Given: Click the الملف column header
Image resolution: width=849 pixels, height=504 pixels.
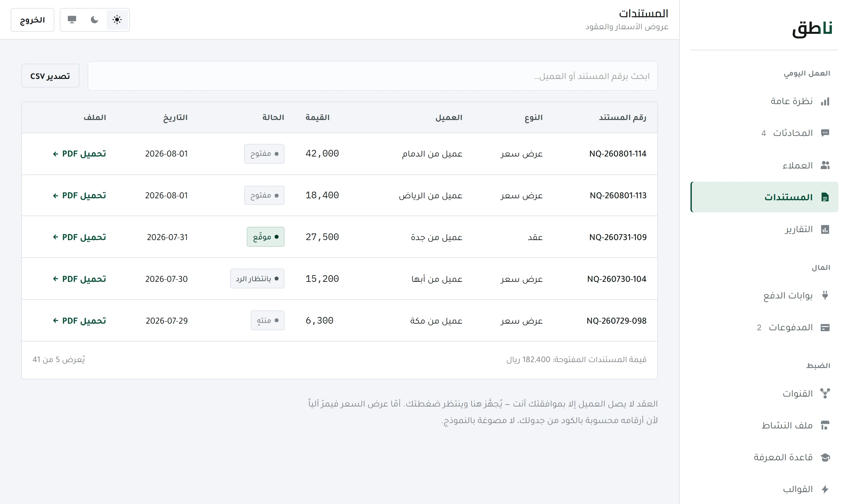Looking at the screenshot, I should tap(95, 117).
